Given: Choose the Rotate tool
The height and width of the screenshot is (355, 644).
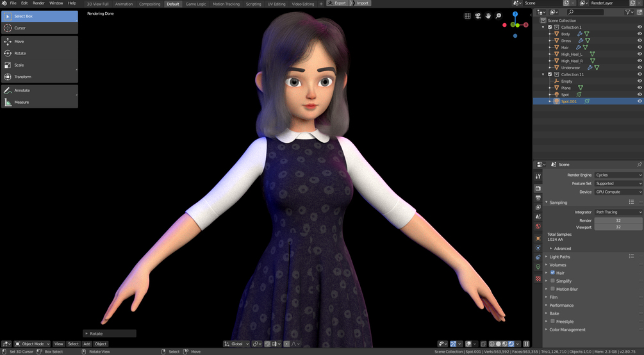Looking at the screenshot, I should point(40,53).
